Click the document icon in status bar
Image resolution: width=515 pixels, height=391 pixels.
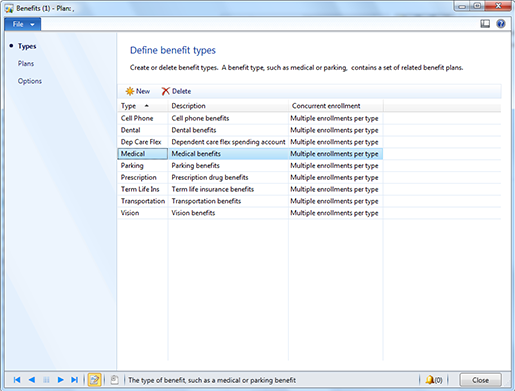[114, 380]
